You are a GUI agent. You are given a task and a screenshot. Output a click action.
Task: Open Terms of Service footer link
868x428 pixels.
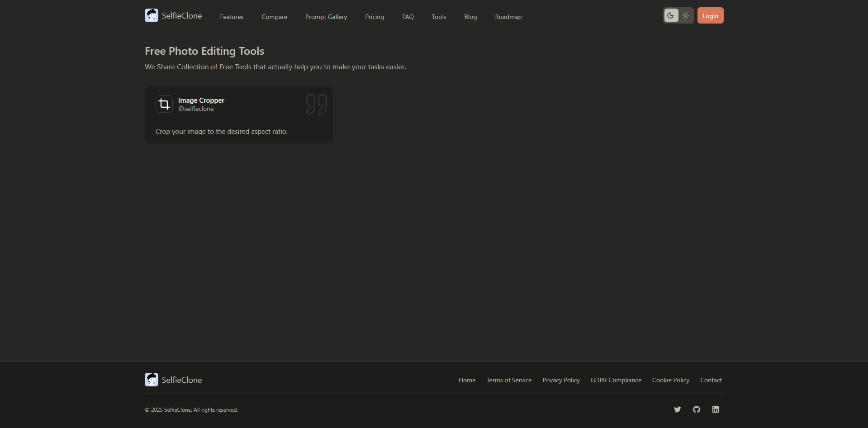(508, 380)
